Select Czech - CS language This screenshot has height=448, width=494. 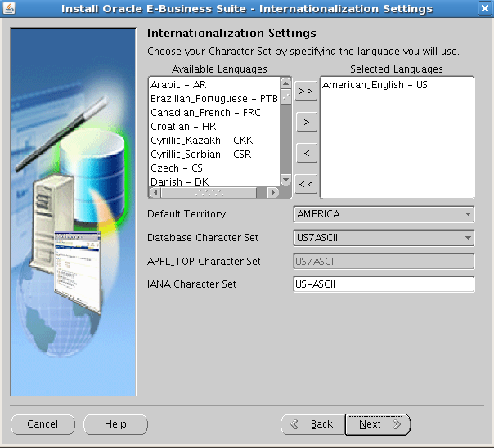(x=214, y=168)
